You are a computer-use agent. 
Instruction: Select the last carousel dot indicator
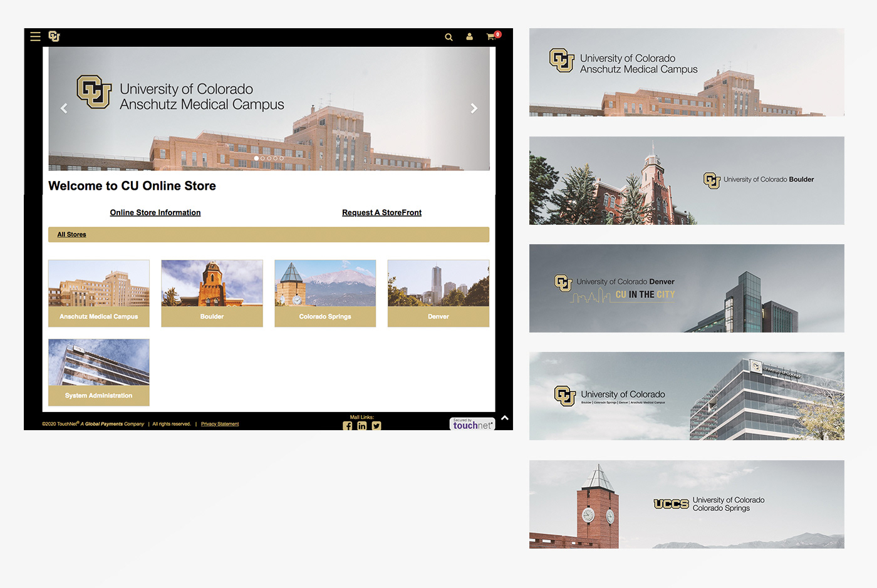point(281,158)
